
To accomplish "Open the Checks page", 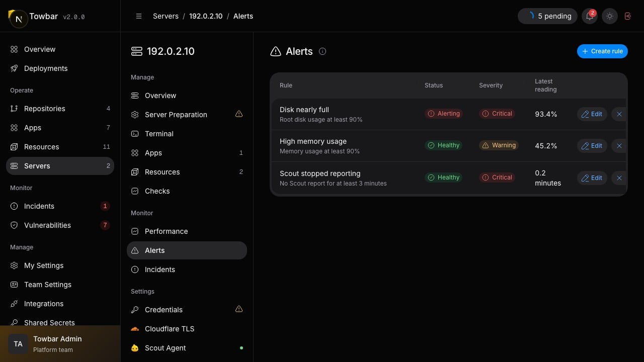I will click(187, 191).
